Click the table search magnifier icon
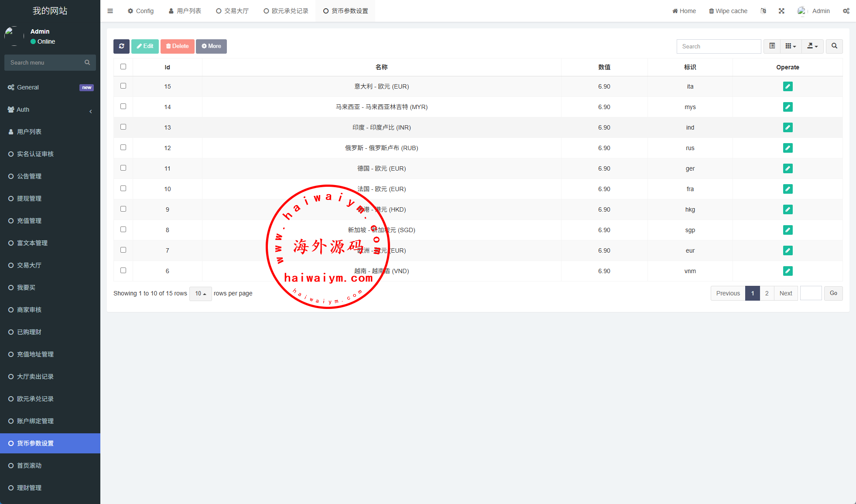 point(834,46)
